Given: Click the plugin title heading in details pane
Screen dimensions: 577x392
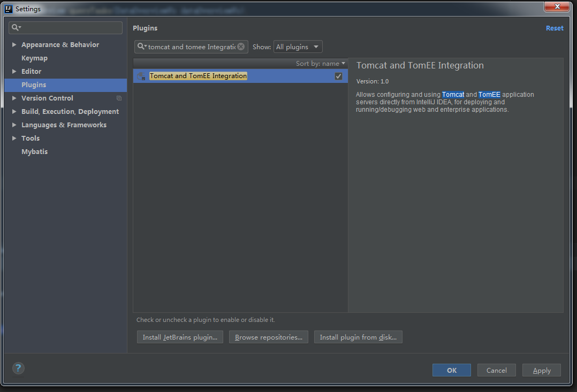Looking at the screenshot, I should pos(420,65).
